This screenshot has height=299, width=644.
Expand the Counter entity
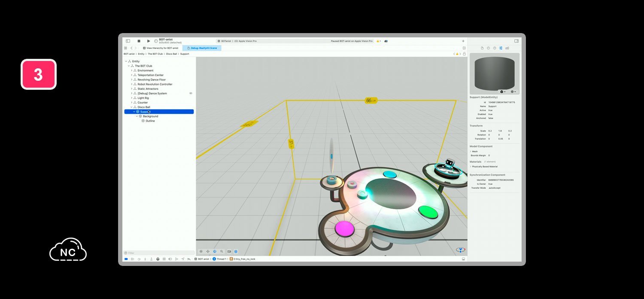click(x=131, y=103)
